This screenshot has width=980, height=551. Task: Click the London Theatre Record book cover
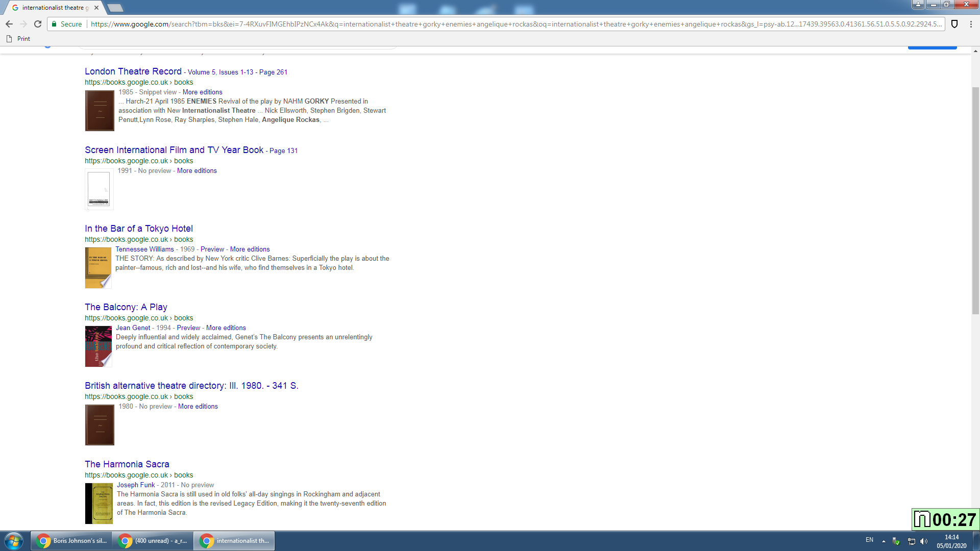click(x=100, y=111)
